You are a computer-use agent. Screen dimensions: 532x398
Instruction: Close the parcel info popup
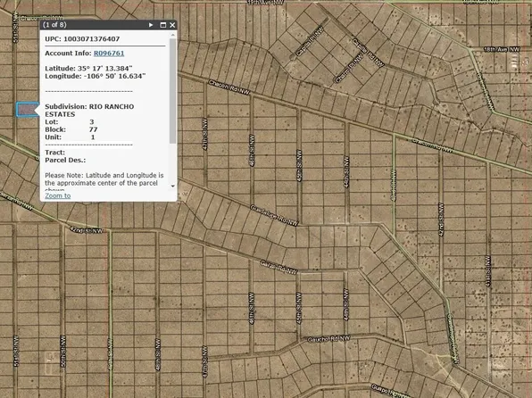172,25
